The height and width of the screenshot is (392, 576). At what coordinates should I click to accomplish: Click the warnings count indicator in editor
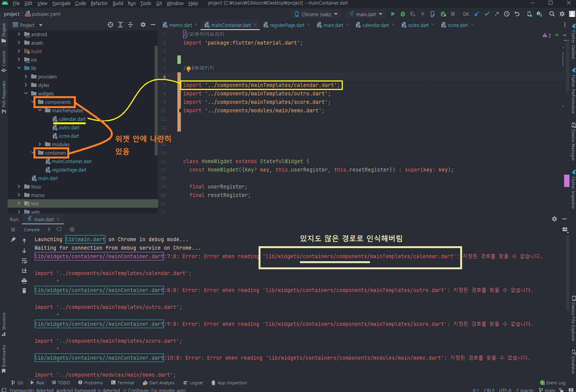tap(547, 35)
